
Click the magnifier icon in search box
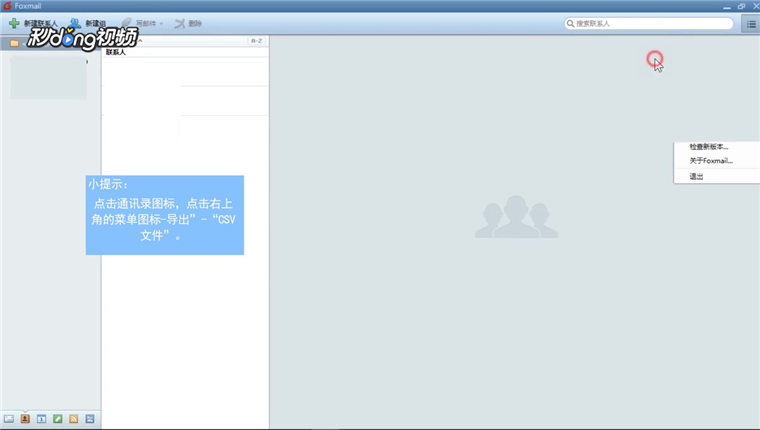coord(570,23)
